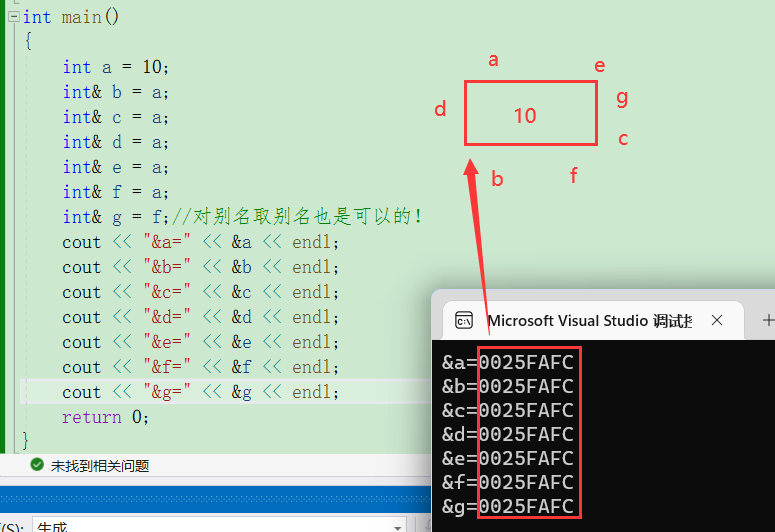Screen dimensions: 775x532
Task: Click console output line '&e=0025FAFC'
Action: pos(508,458)
